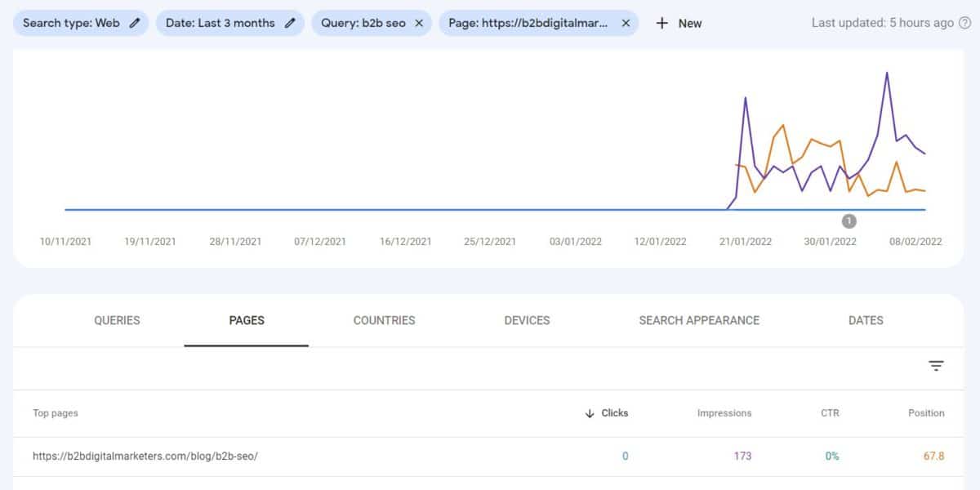This screenshot has height=490, width=980.
Task: Open the Last updated help question icon
Action: [x=964, y=23]
